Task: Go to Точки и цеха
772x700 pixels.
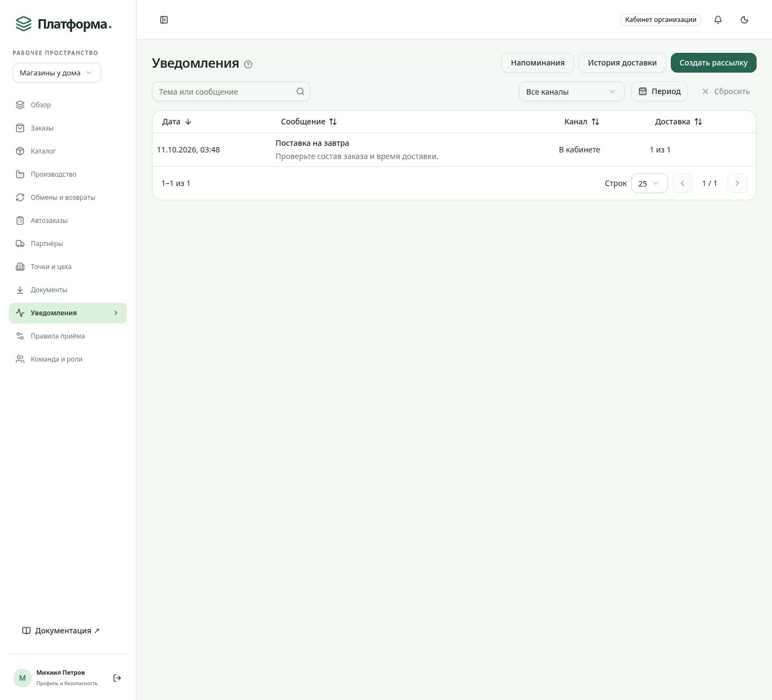Action: (x=68, y=266)
